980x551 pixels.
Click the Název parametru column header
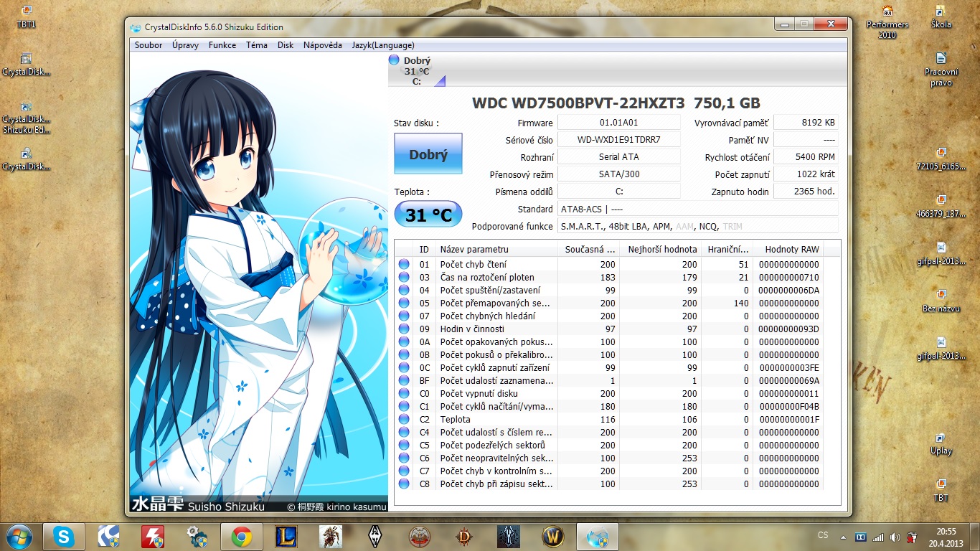(x=497, y=250)
